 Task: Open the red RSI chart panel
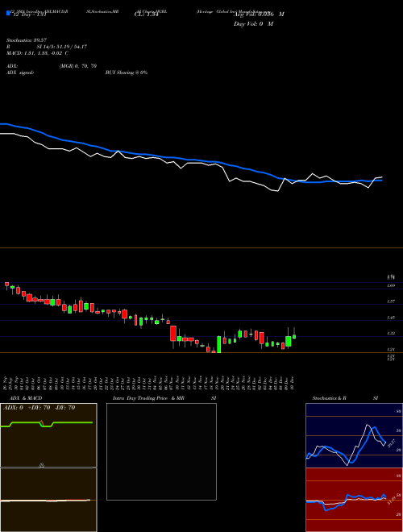pos(354,500)
